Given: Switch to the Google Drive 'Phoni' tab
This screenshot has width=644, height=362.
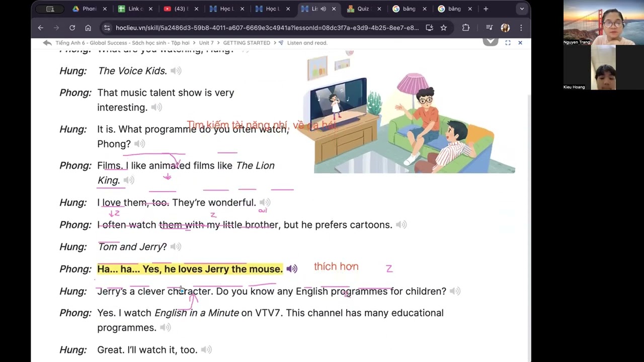Looking at the screenshot, I should (90, 9).
